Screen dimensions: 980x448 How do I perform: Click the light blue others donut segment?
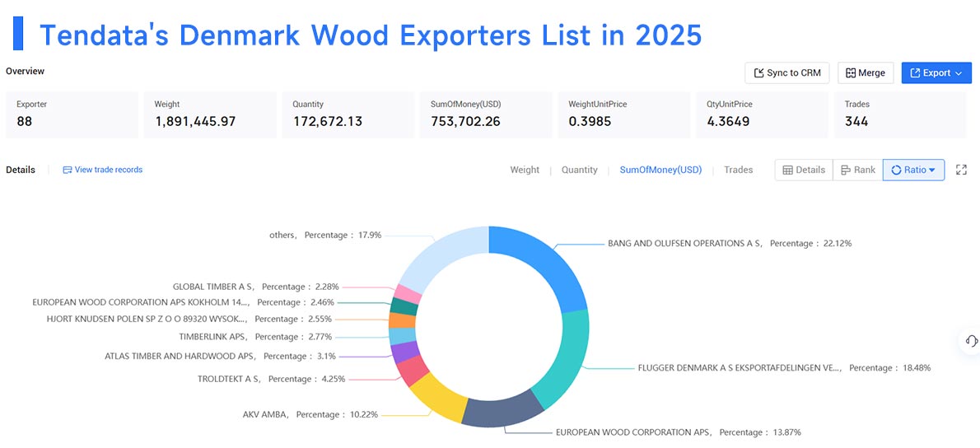point(439,255)
